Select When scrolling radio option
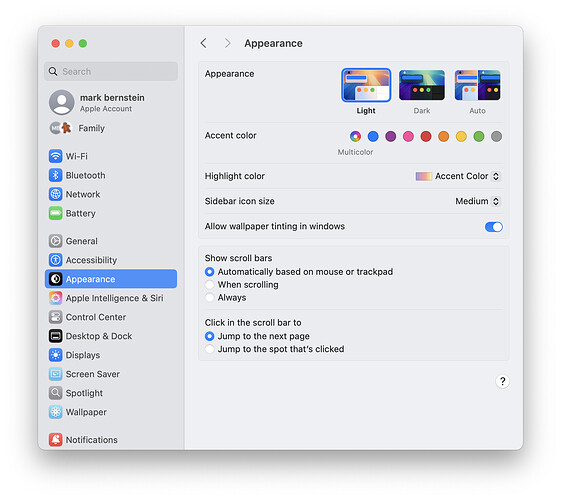This screenshot has width=561, height=500. coord(209,285)
